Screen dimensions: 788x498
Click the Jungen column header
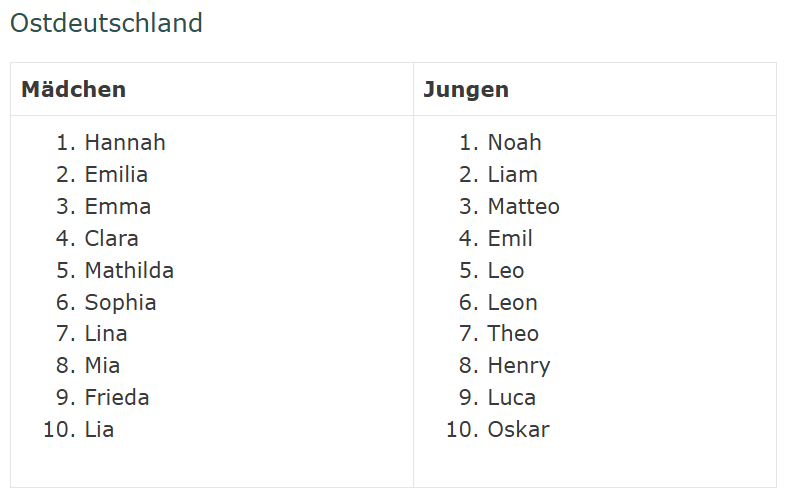coord(465,90)
